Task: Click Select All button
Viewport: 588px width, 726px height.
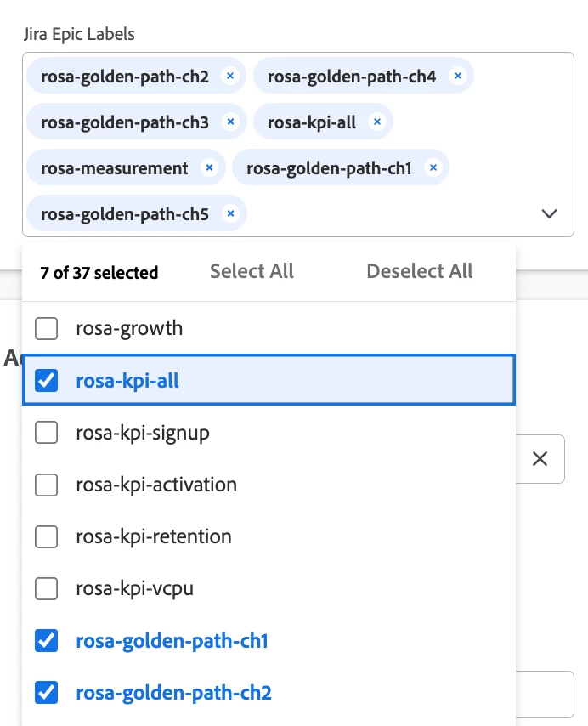Action: click(252, 271)
